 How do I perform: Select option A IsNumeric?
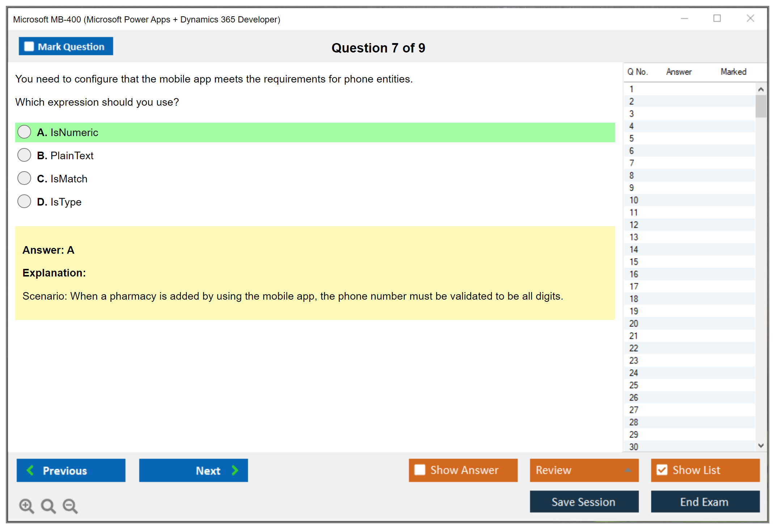pyautogui.click(x=24, y=132)
